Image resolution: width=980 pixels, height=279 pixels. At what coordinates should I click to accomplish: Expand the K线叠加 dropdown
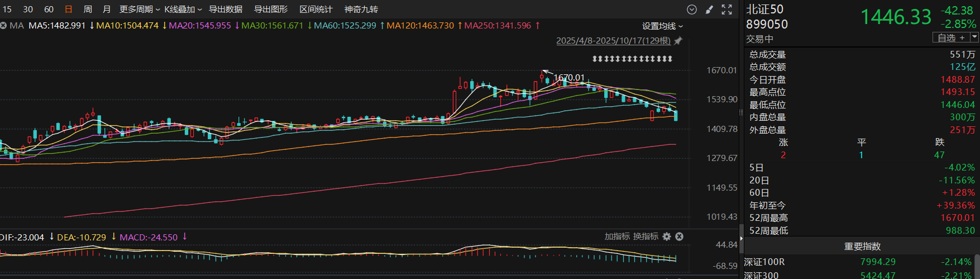[x=183, y=10]
